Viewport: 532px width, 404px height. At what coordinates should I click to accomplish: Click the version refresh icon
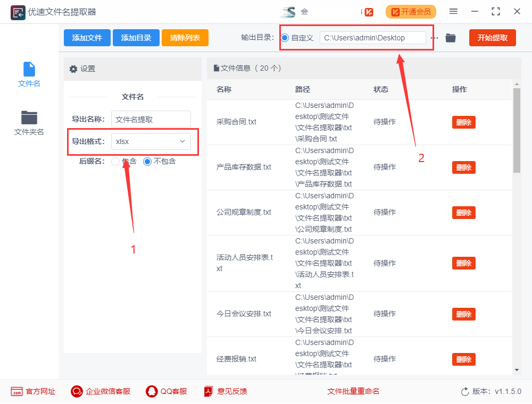coord(465,392)
